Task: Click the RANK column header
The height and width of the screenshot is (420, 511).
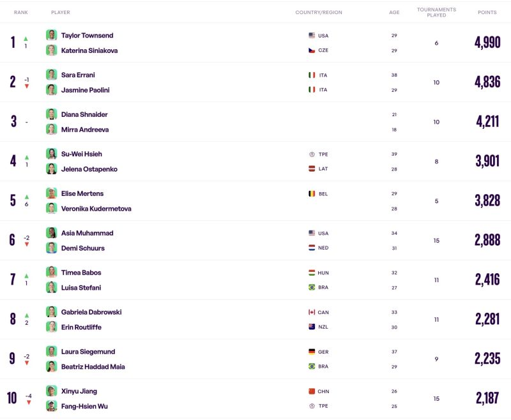Action: (x=21, y=12)
